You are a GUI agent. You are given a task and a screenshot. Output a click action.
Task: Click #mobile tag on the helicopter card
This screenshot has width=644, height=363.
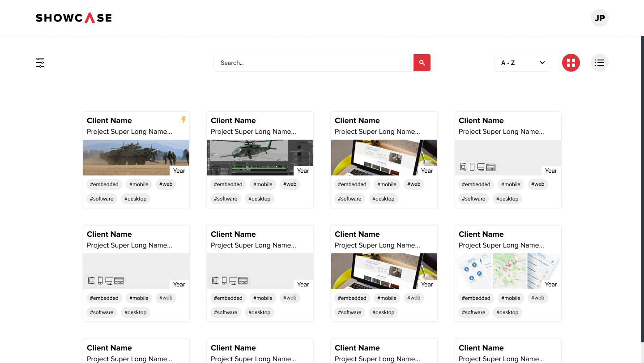(263, 184)
